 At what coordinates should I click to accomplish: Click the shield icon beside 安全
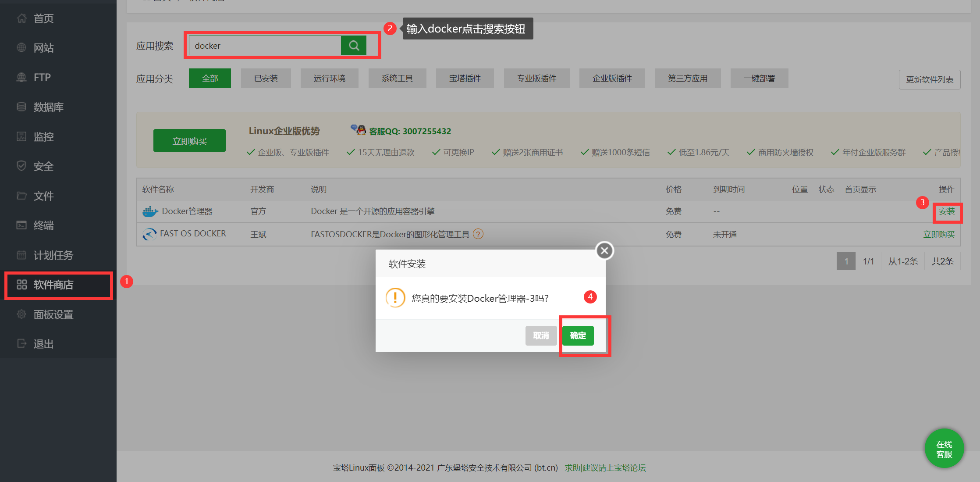tap(21, 166)
